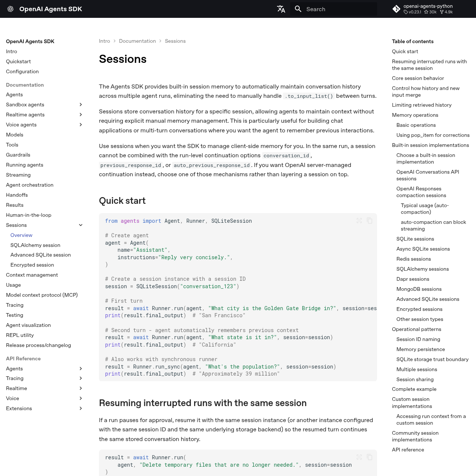Collapse the Sessions sidebar section
Screen dimensions: 476x476
pyautogui.click(x=81, y=225)
